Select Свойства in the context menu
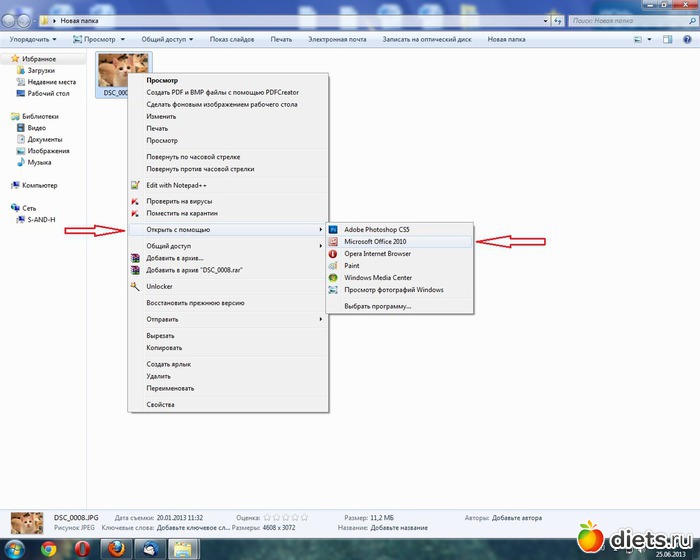Image resolution: width=700 pixels, height=560 pixels. pos(160,405)
